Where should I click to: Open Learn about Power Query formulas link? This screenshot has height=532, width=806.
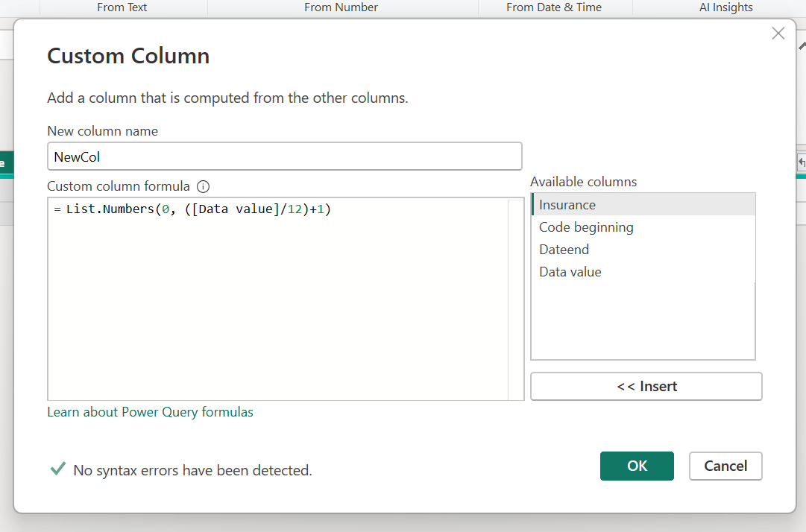(150, 412)
